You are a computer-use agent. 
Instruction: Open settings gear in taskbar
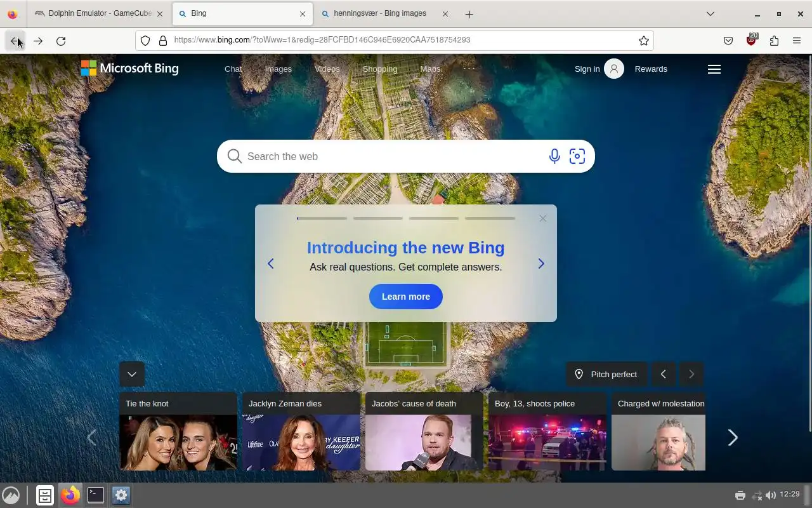121,495
